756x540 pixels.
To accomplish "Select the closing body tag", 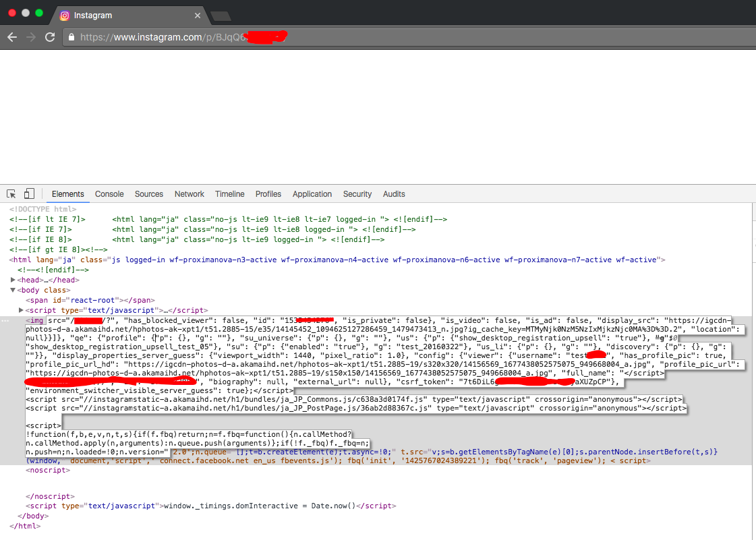I will 33,516.
